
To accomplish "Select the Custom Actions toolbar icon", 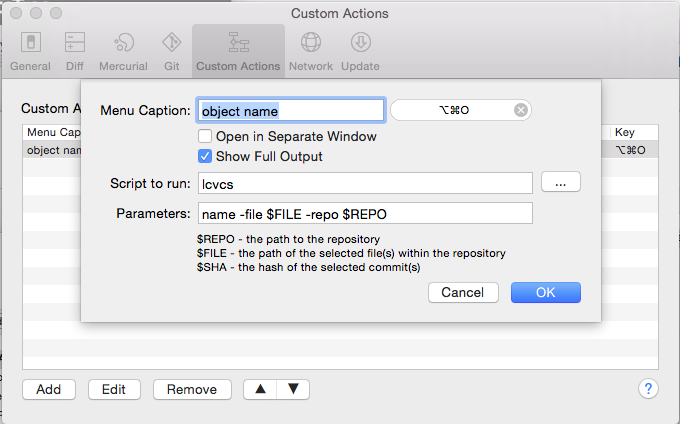I will tap(238, 51).
